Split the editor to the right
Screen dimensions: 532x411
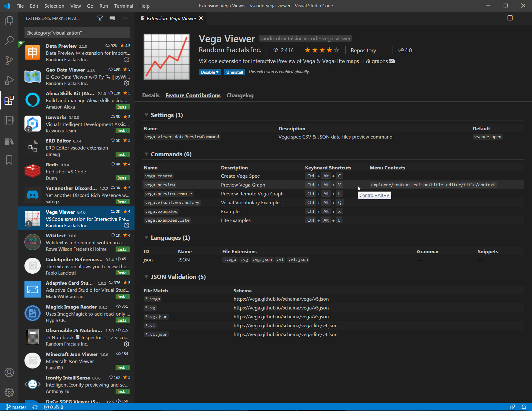[510, 18]
